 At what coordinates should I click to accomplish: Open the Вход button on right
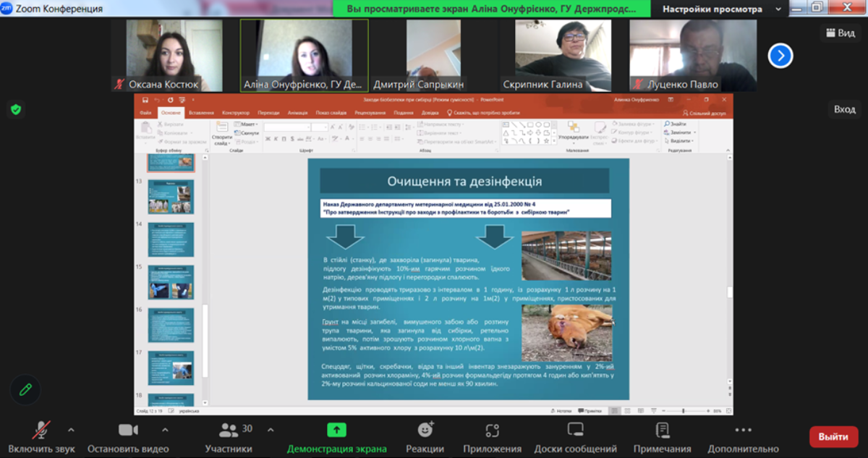click(x=844, y=109)
